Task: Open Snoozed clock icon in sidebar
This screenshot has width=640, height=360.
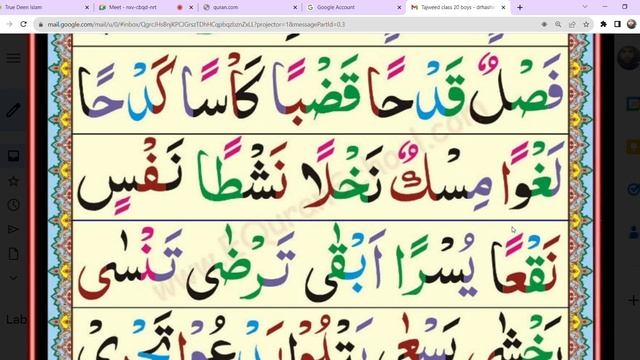Action: 13,205
